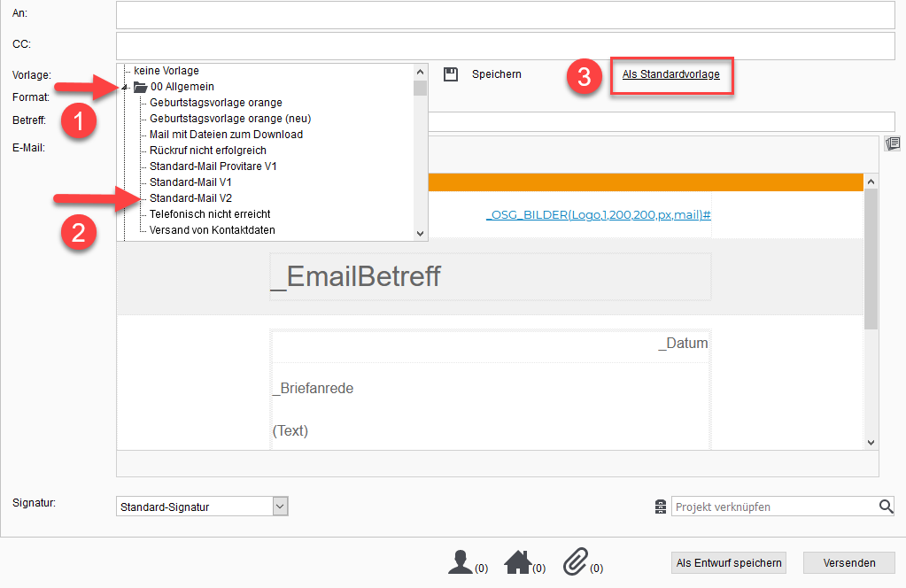Click the person contacts icon
The height and width of the screenshot is (588, 906).
(460, 562)
